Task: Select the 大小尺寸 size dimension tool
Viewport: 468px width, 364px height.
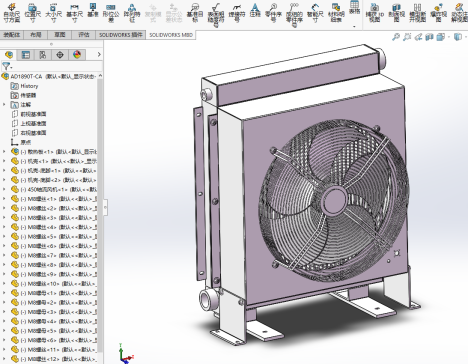Action: [x=53, y=12]
